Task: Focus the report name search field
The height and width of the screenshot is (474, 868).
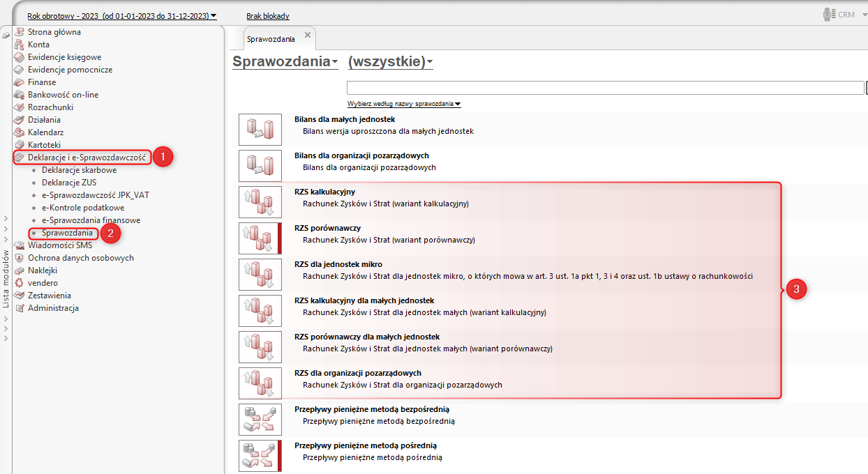Action: [x=606, y=88]
